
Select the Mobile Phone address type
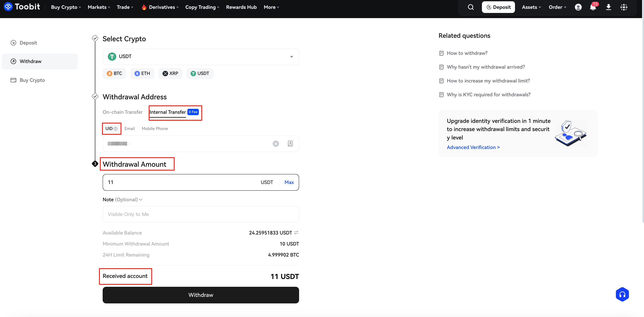point(155,128)
